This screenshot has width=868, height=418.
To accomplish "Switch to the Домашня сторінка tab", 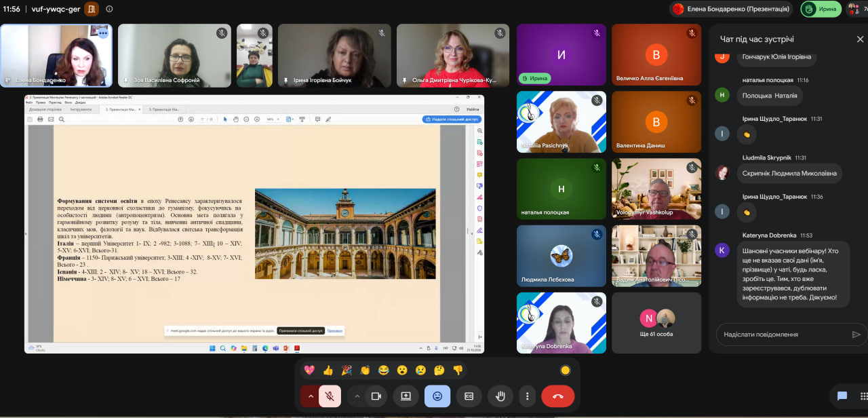I will (x=45, y=109).
